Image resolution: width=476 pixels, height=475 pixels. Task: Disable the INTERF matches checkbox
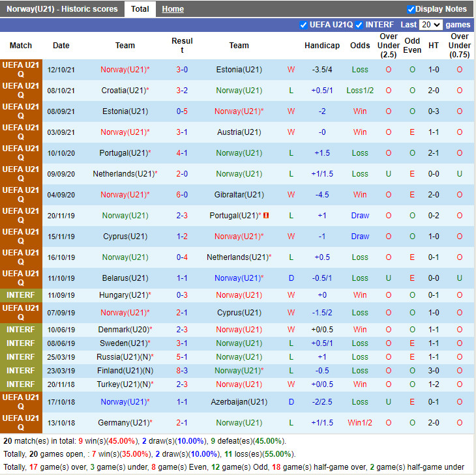tap(359, 25)
